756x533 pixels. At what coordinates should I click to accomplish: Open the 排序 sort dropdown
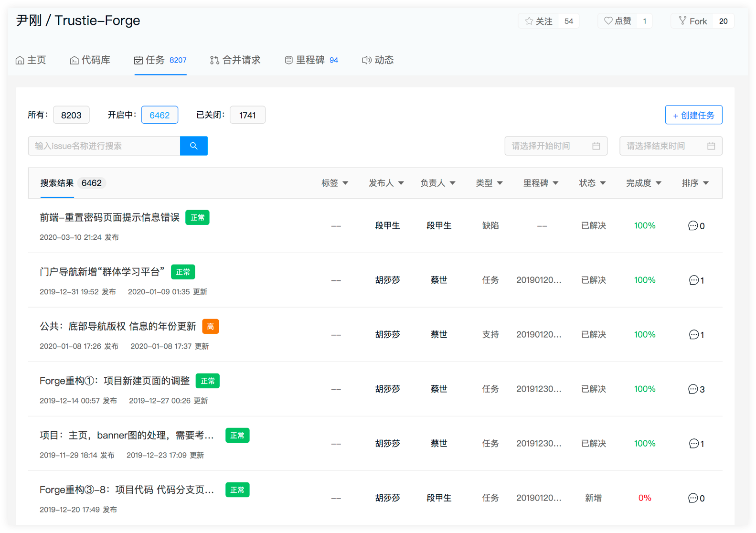(695, 183)
